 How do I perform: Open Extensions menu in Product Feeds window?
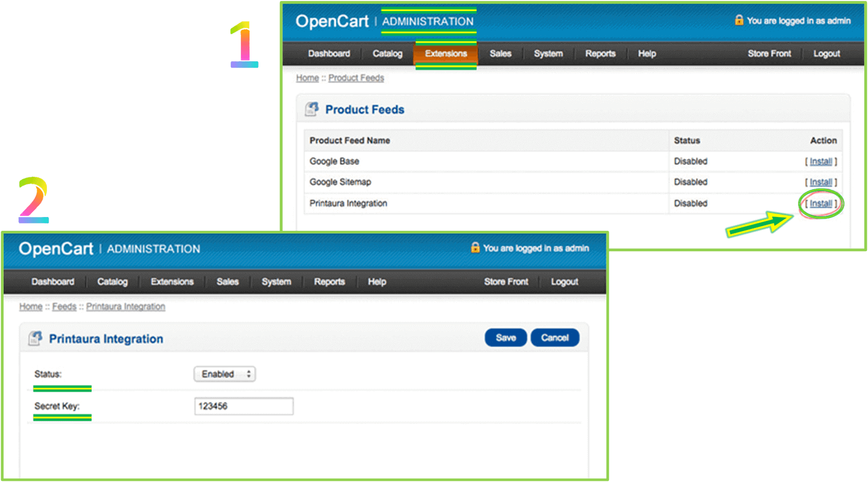click(446, 53)
